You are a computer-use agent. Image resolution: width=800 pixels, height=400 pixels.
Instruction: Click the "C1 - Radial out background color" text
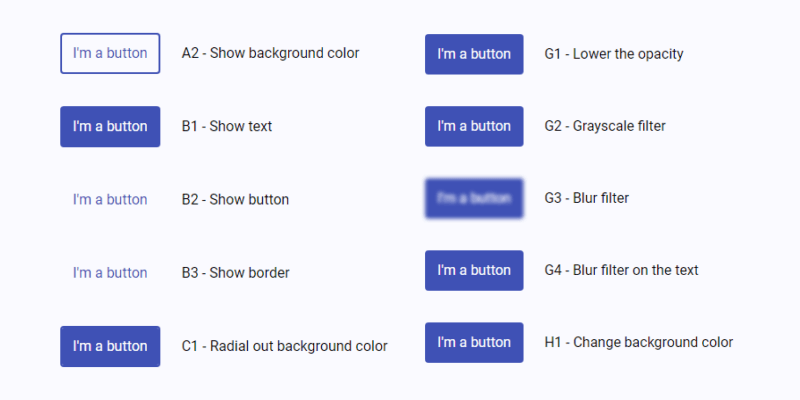(284, 346)
